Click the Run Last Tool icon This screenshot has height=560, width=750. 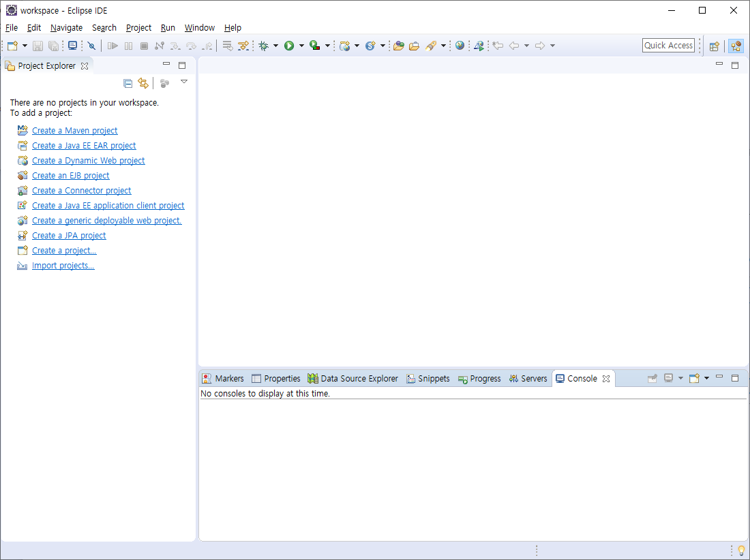click(315, 46)
